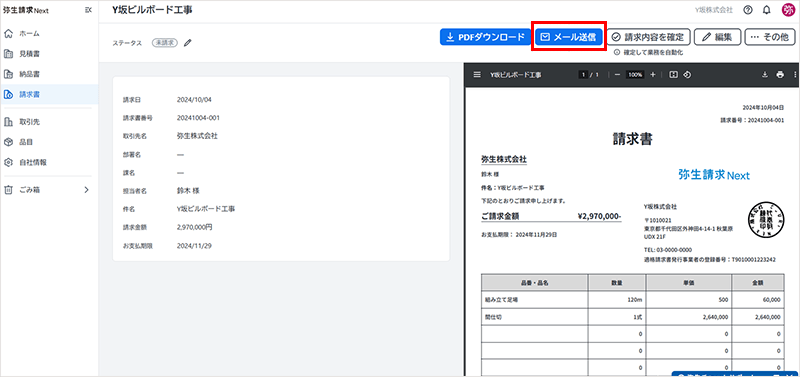Click the 未請求 status badge
The image size is (800, 377).
[164, 43]
